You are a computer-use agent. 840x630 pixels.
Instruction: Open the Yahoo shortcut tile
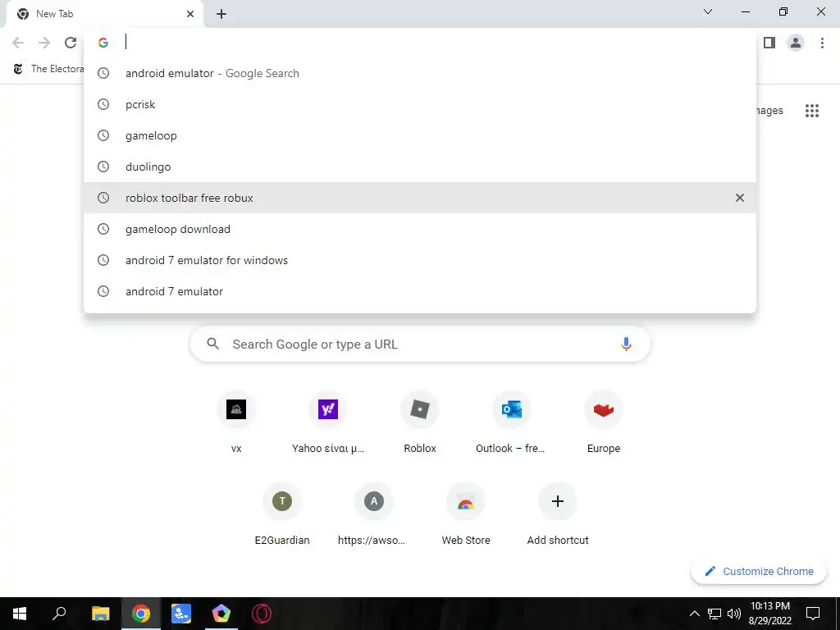coord(328,422)
